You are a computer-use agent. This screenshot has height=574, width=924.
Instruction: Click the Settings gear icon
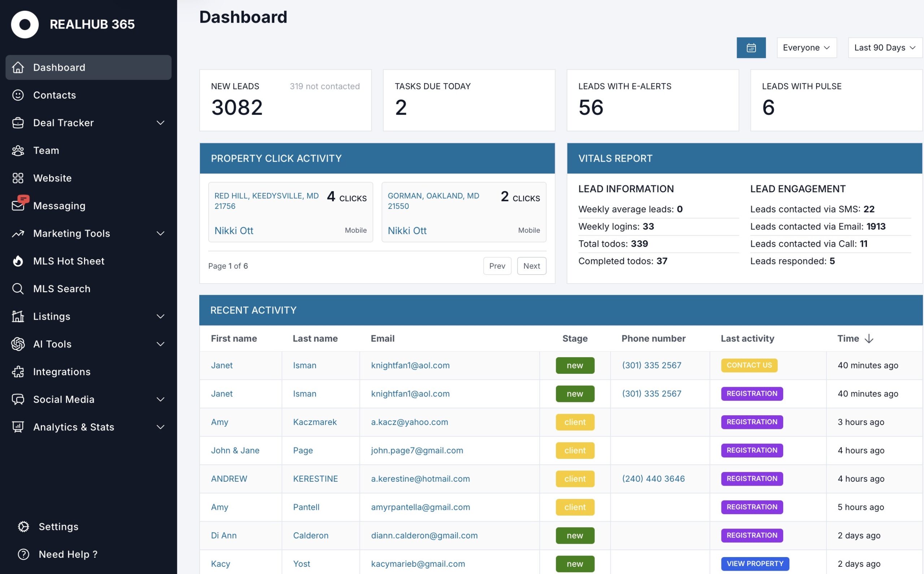click(x=23, y=526)
